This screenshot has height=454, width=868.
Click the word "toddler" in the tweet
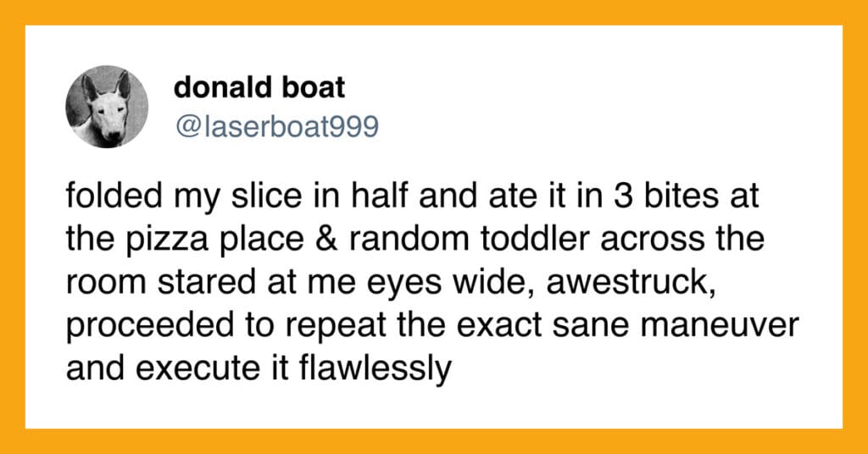tap(506, 240)
